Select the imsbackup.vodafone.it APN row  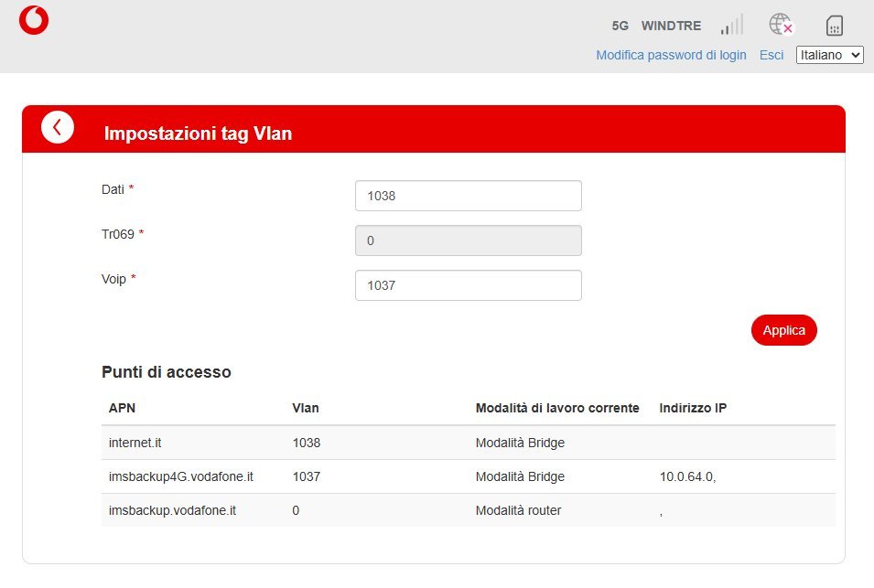[468, 510]
